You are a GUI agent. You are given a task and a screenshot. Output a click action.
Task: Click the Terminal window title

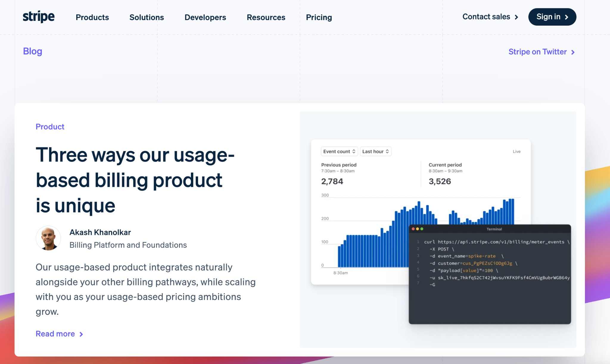[x=494, y=229]
